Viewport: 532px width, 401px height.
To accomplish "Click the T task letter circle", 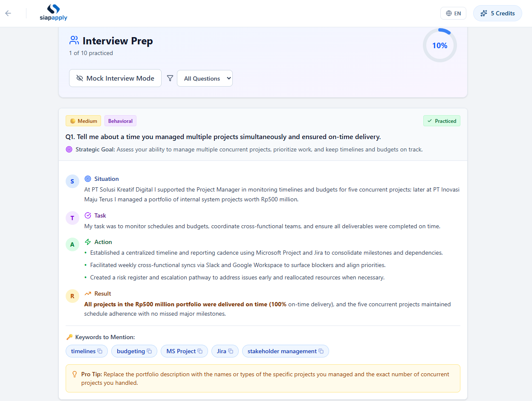I will point(72,218).
